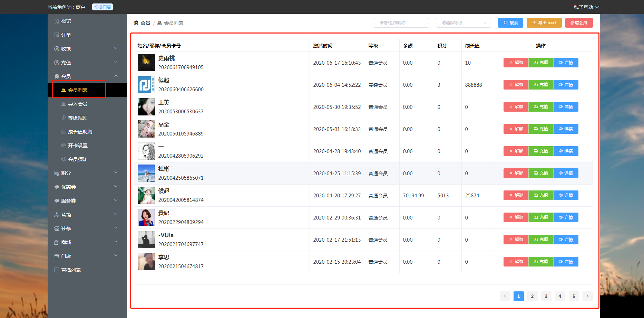Open 直播列表 in sidebar
Viewport: 644px width, 318px height.
(87, 270)
